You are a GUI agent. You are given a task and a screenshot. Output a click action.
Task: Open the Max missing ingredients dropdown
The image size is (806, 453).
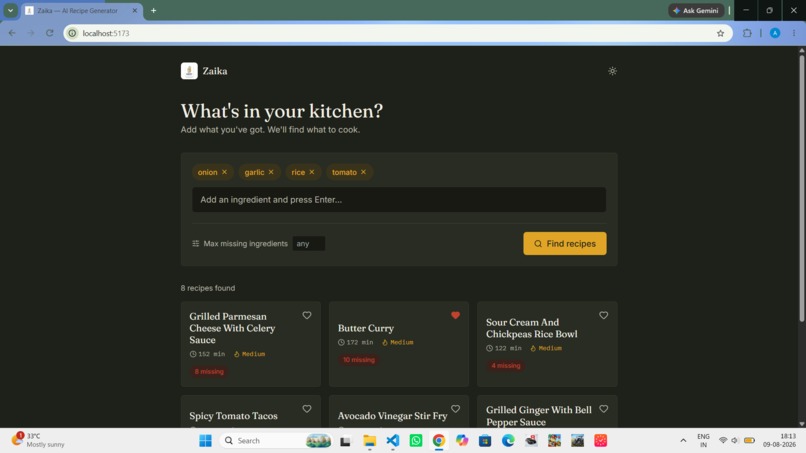[x=308, y=244]
